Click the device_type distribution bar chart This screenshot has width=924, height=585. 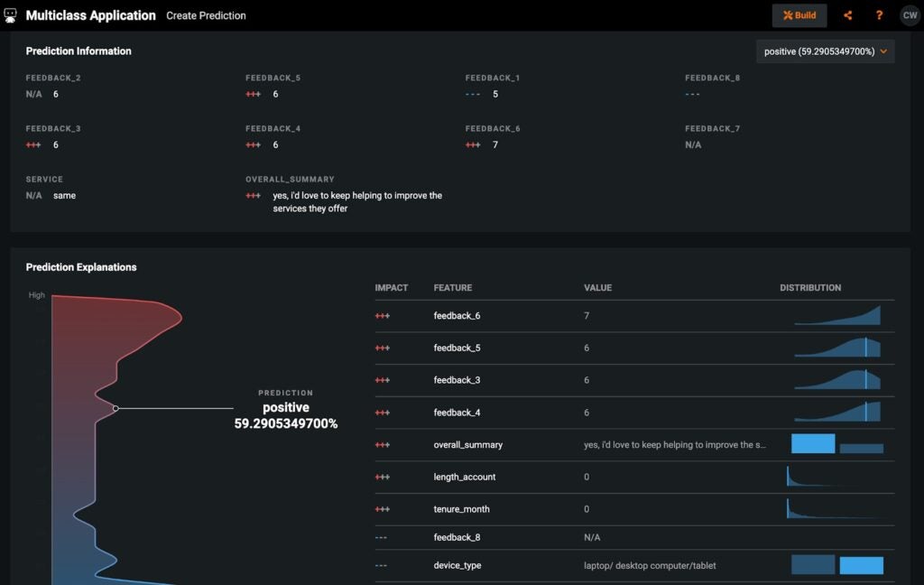pos(836,565)
